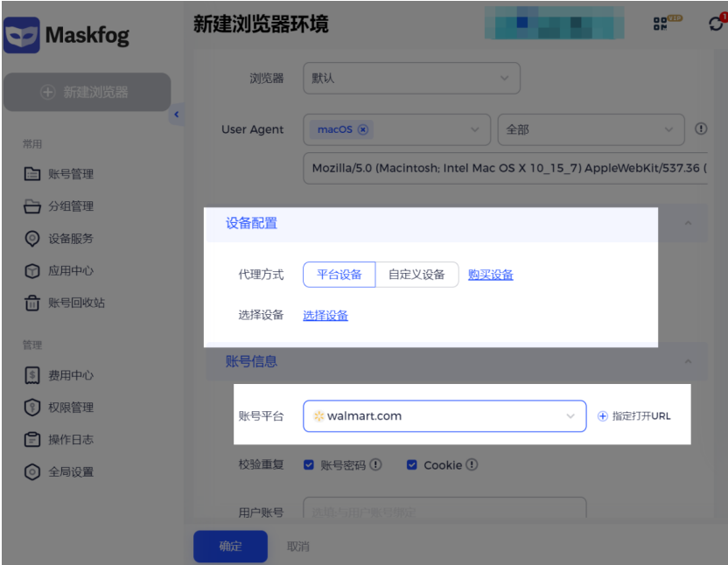Viewport: 728px width, 565px height.
Task: Click the 设备配置 section title
Action: pos(251,223)
